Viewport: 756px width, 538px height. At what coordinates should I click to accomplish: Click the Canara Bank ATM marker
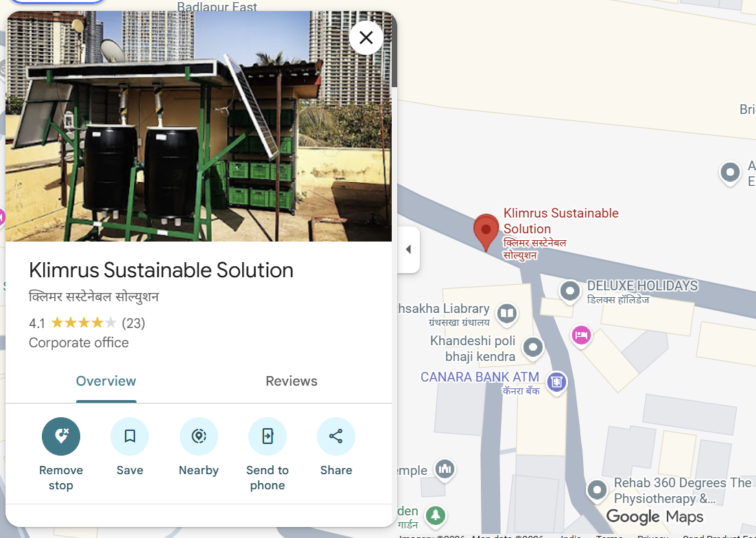[557, 382]
